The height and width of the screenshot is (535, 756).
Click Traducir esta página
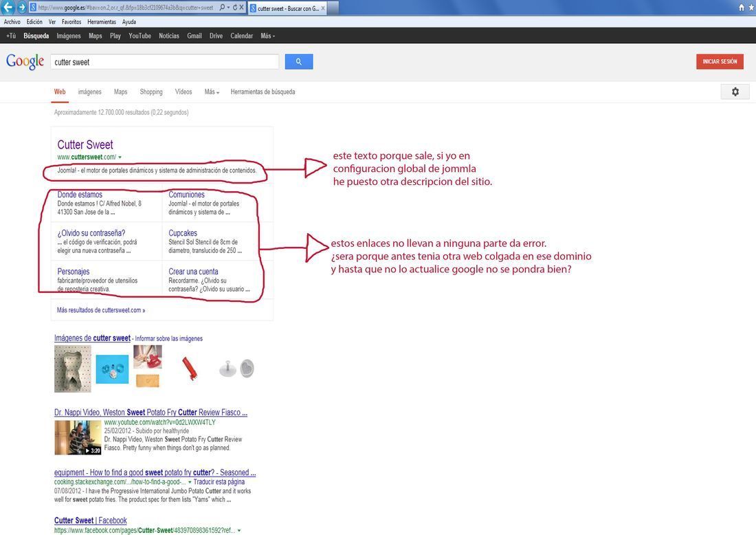(x=219, y=482)
